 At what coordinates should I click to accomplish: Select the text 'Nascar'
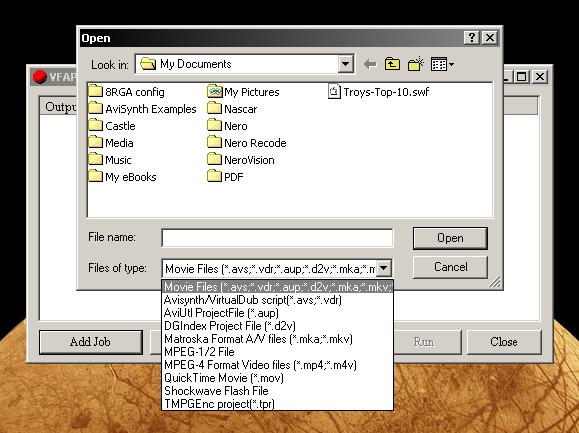pos(240,109)
